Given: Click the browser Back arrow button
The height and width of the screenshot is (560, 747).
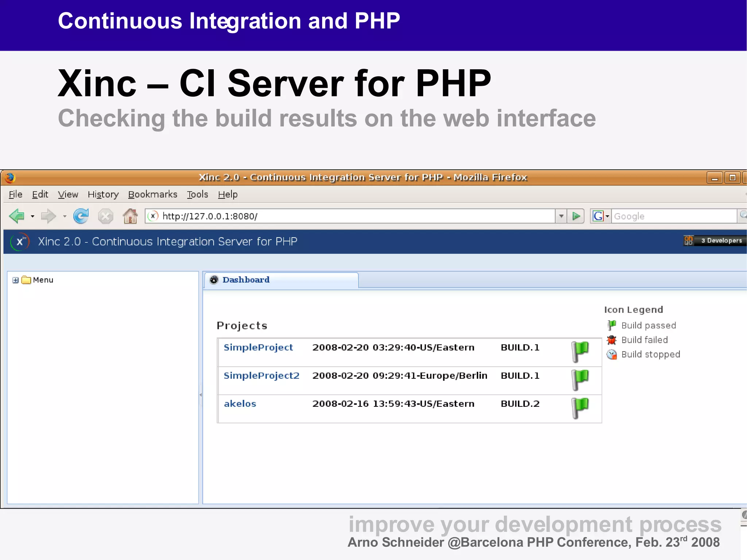Looking at the screenshot, I should tap(17, 216).
